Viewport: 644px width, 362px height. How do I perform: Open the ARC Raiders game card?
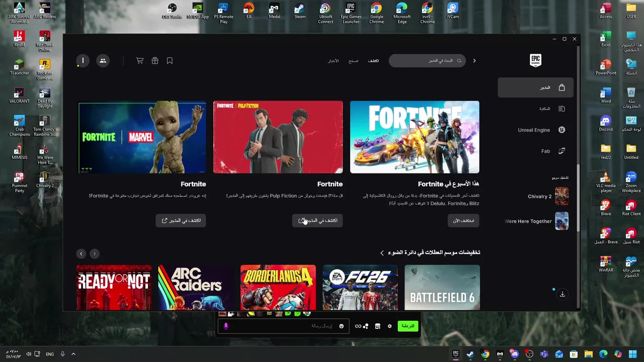coord(196,288)
